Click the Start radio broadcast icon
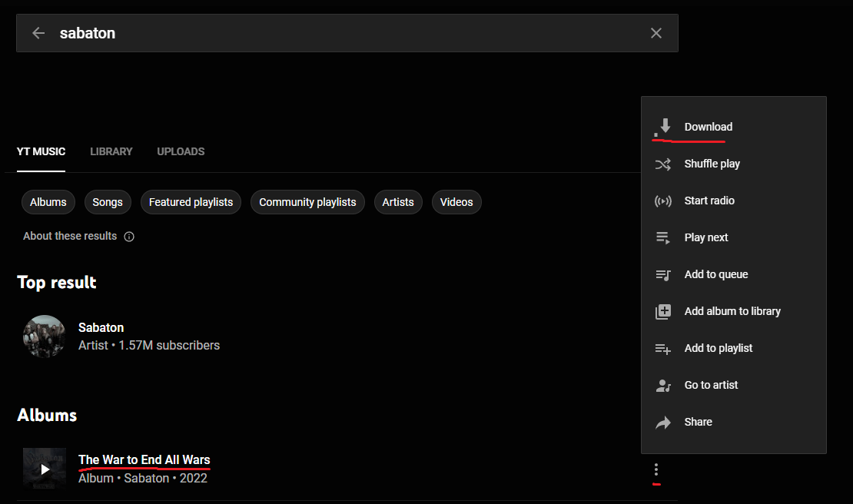This screenshot has height=504, width=853. click(x=662, y=201)
